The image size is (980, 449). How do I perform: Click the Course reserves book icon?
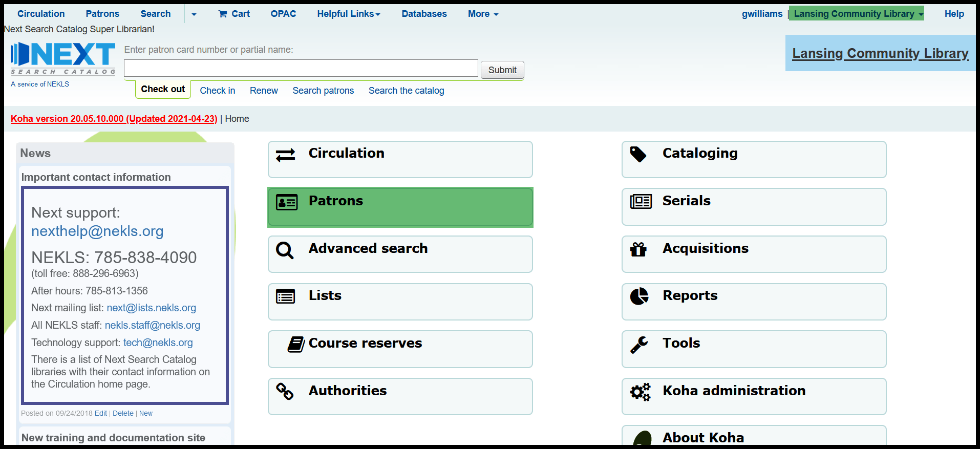296,344
